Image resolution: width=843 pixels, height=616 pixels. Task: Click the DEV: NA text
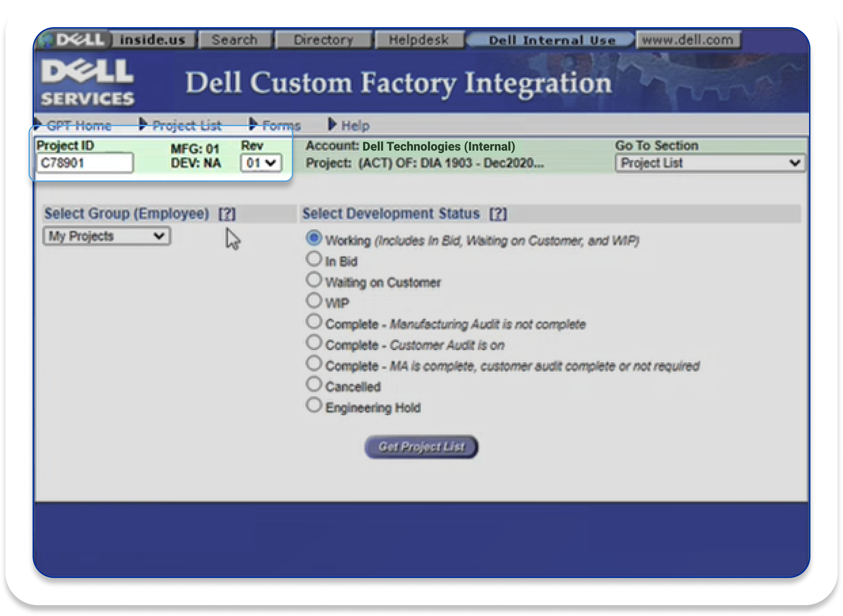[x=196, y=163]
